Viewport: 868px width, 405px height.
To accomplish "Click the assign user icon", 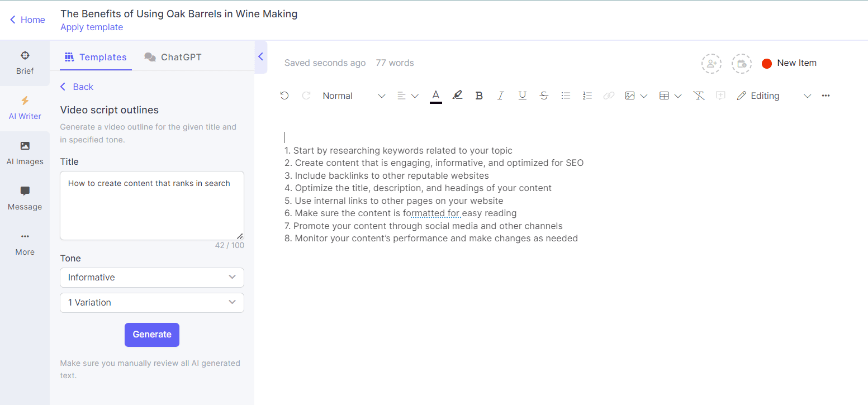I will click(712, 64).
